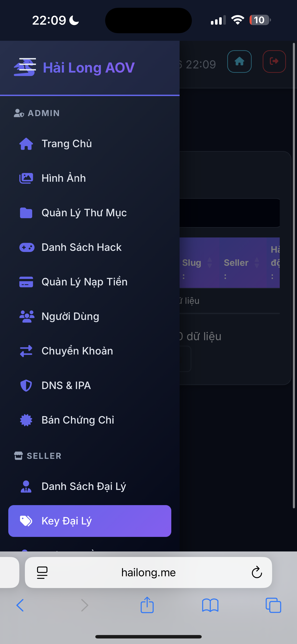297x644 pixels.
Task: Open Danh Sách Hack menu item
Action: click(81, 247)
